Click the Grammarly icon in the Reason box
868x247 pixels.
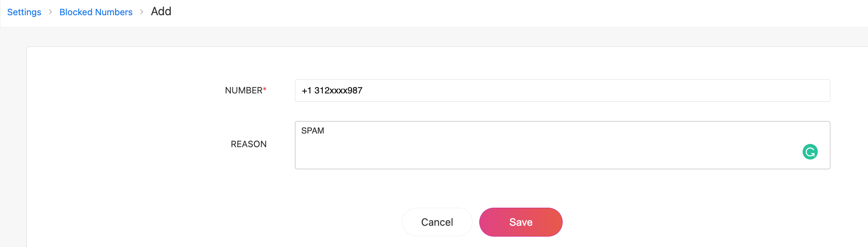[810, 152]
